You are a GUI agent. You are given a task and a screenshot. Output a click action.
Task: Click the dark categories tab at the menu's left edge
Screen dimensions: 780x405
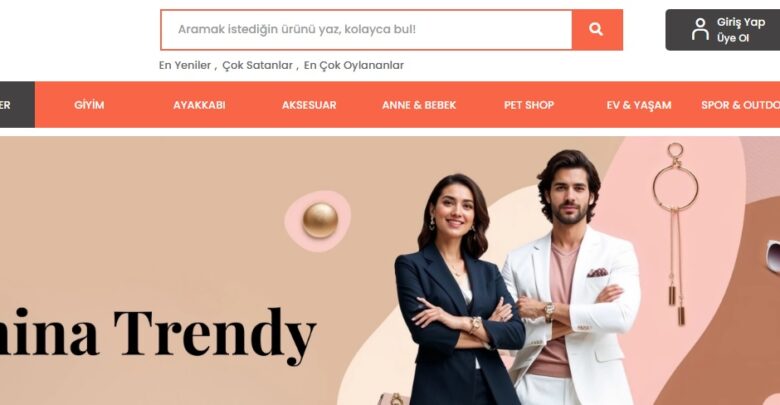[17, 105]
